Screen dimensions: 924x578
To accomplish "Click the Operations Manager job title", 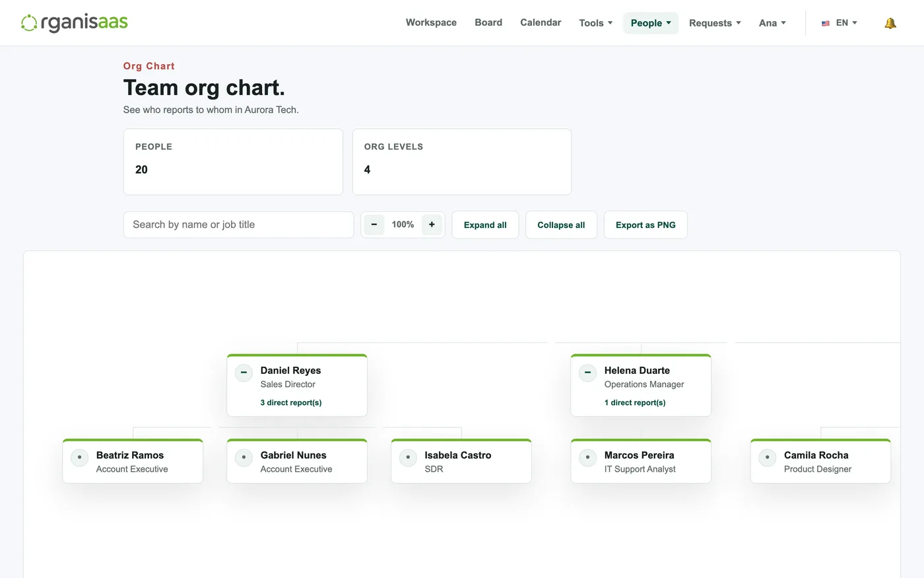I will point(644,384).
